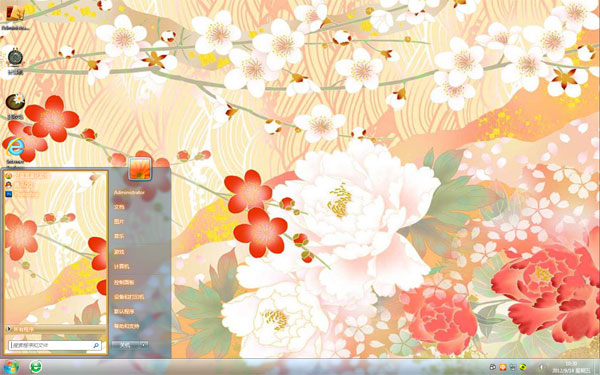Open 图片 (Pictures) in Start menu
The width and height of the screenshot is (600, 375).
tap(119, 222)
